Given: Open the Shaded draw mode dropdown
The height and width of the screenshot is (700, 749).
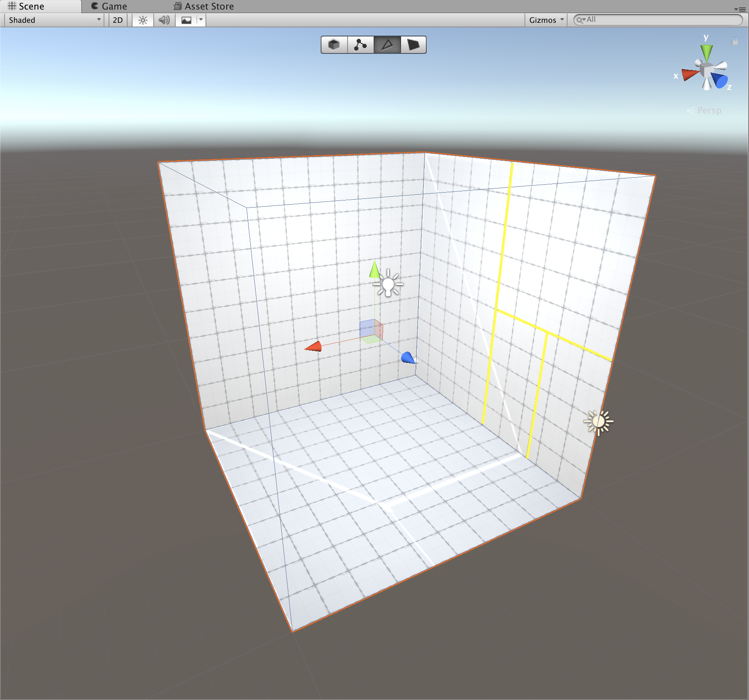Looking at the screenshot, I should tap(54, 20).
